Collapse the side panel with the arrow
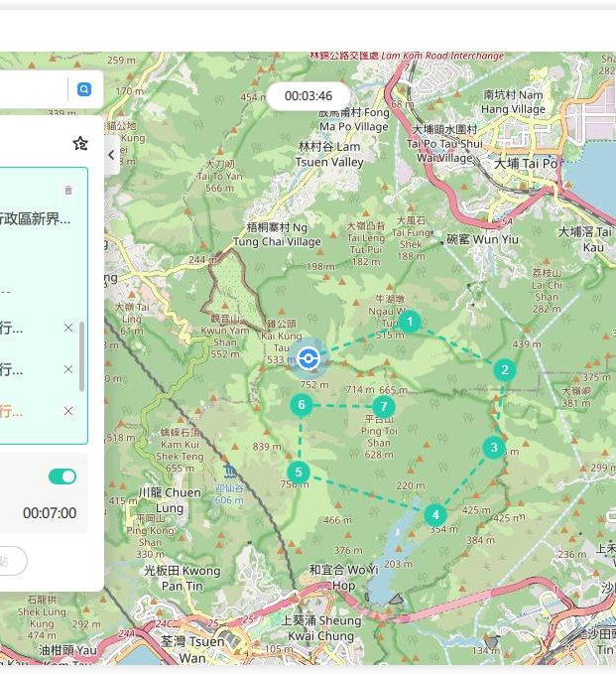616x675 pixels. click(x=111, y=155)
